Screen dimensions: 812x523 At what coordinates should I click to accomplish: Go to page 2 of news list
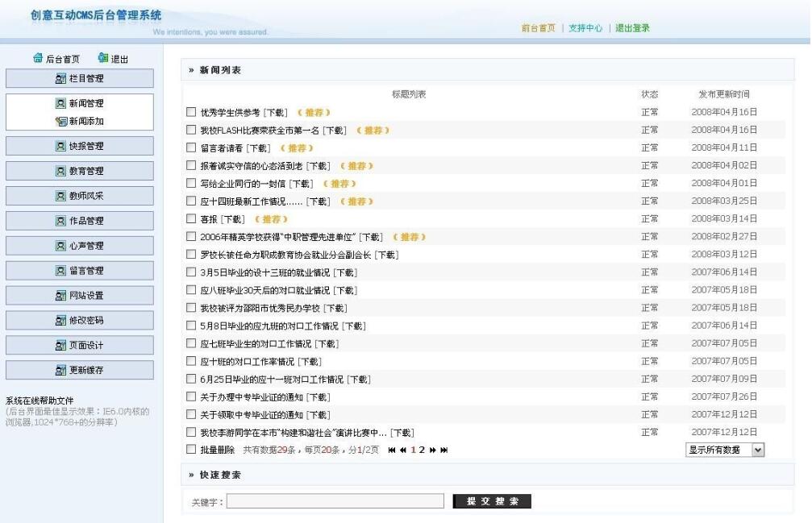[422, 450]
